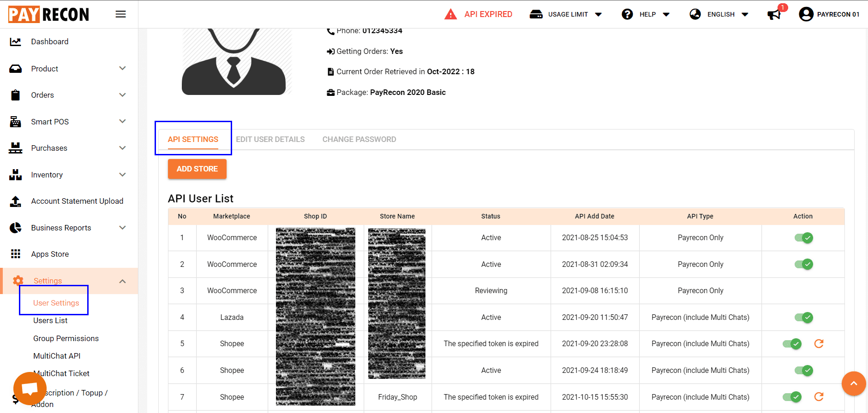868x413 pixels.
Task: Click the scroll-to-top arrow button
Action: tap(854, 383)
